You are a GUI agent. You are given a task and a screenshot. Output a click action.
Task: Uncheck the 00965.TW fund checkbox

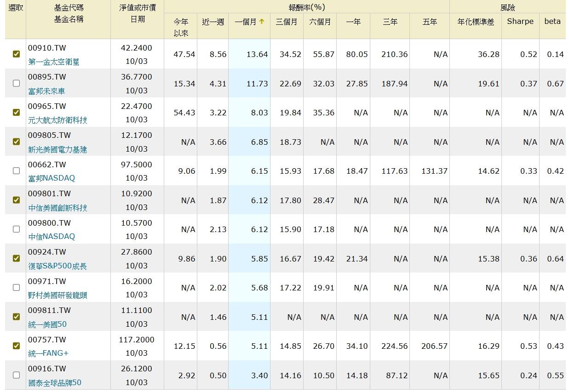tap(16, 112)
